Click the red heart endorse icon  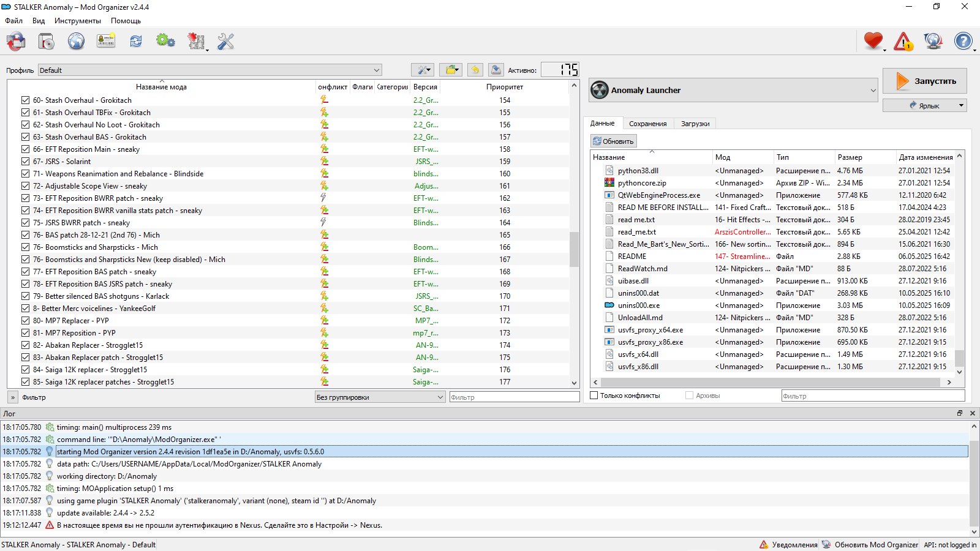[x=873, y=42]
